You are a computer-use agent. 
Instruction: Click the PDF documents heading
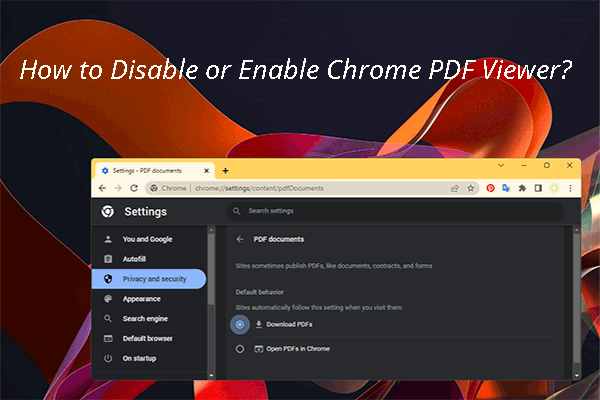click(x=279, y=239)
